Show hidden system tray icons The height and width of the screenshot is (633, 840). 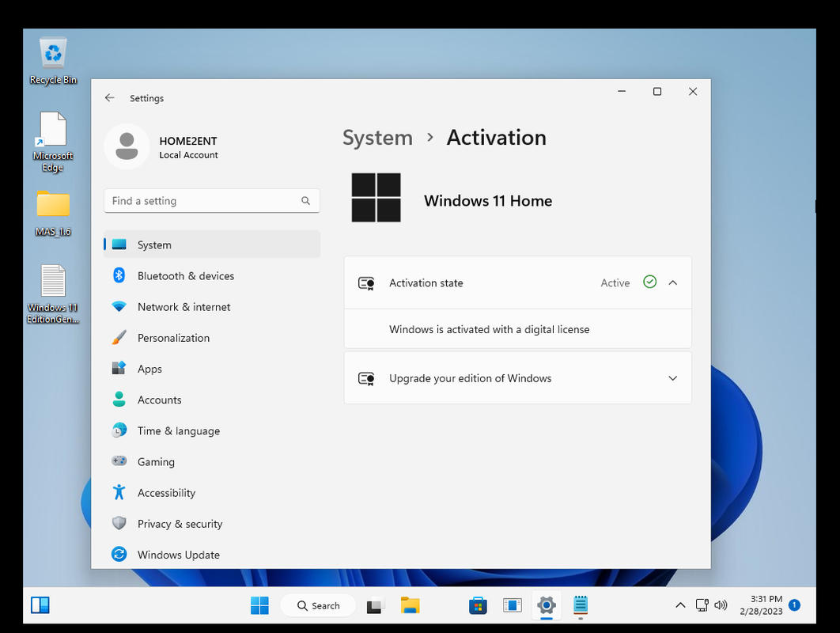coord(680,605)
